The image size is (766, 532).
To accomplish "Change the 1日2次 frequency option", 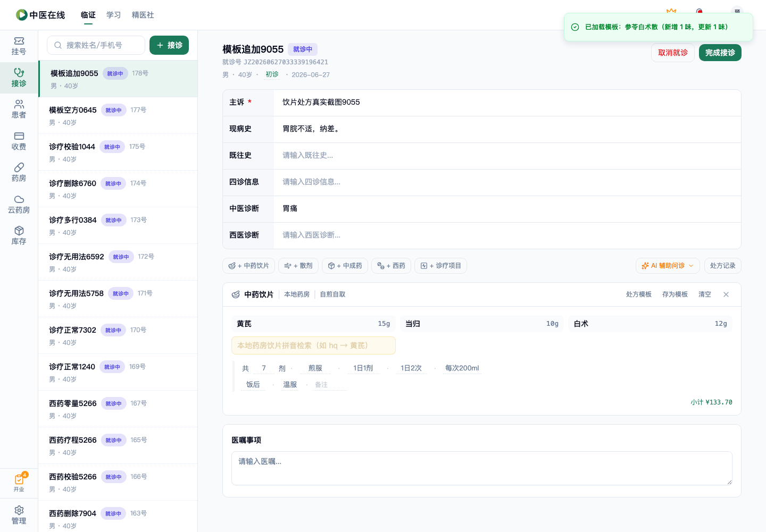I will coord(411,368).
